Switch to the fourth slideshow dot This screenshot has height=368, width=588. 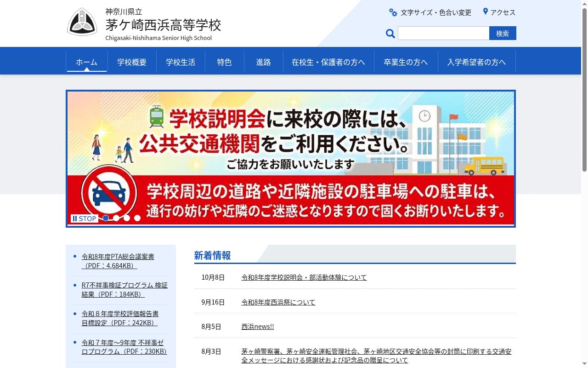tap(137, 218)
